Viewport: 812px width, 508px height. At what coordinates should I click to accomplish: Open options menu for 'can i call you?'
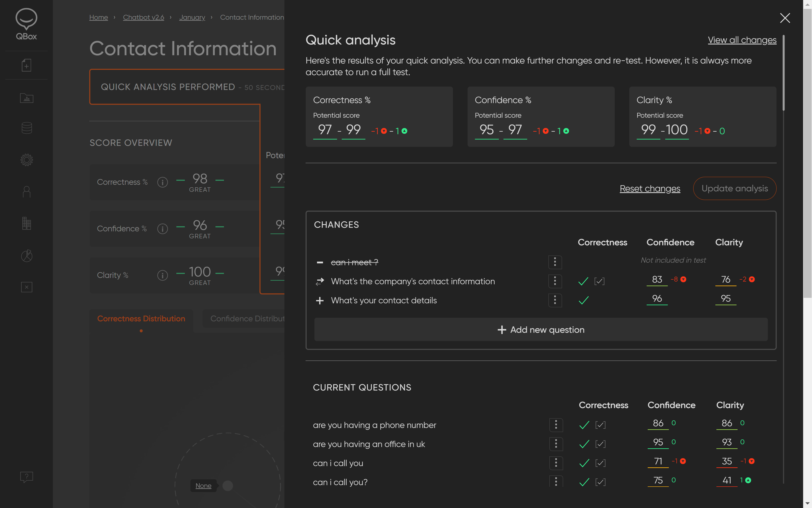pos(556,482)
